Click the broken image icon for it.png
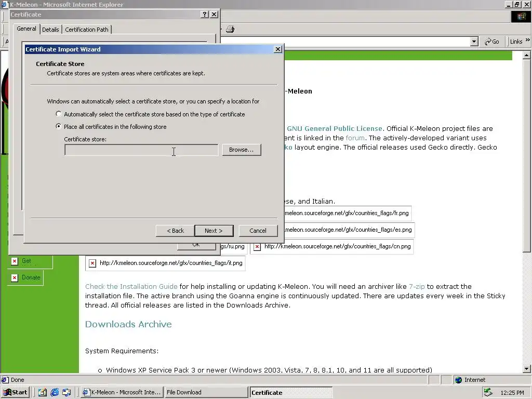 [92, 263]
